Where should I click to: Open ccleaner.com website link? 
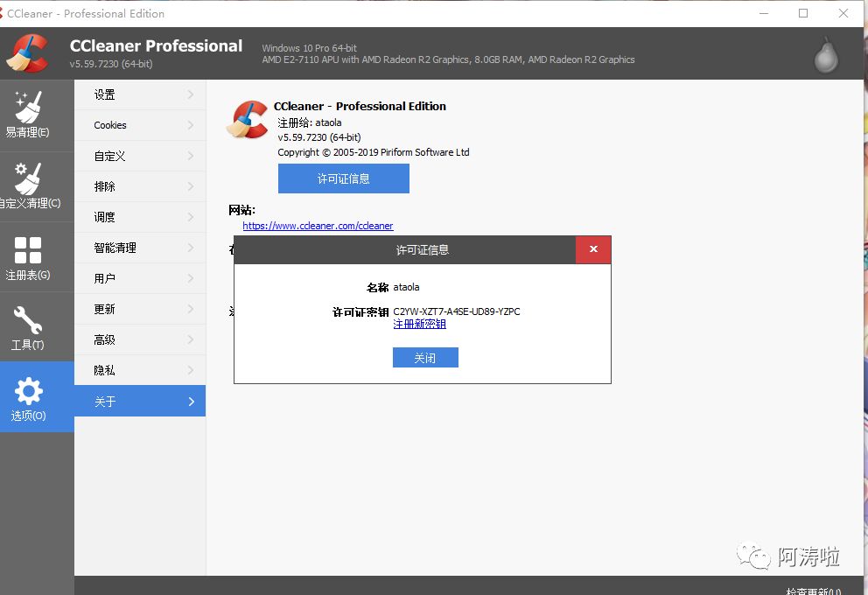tap(318, 226)
